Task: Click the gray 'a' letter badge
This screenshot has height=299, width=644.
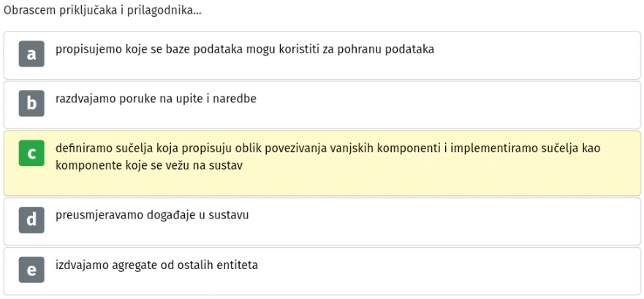Action: click(31, 54)
